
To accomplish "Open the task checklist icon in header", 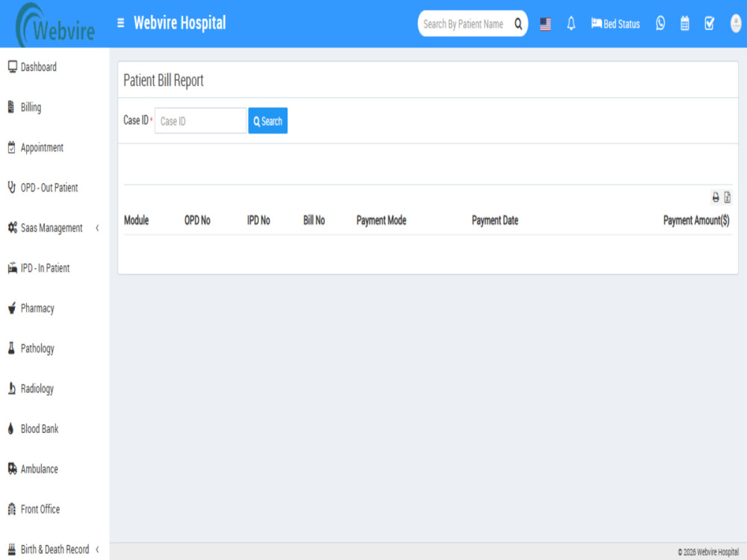I will [710, 23].
